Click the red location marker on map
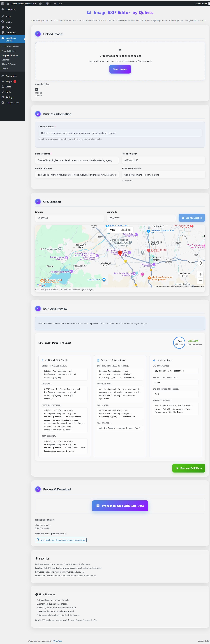 pyautogui.click(x=120, y=253)
